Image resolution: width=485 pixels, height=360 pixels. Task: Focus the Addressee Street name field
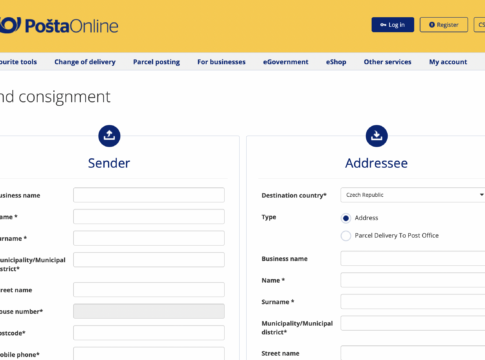click(413, 353)
